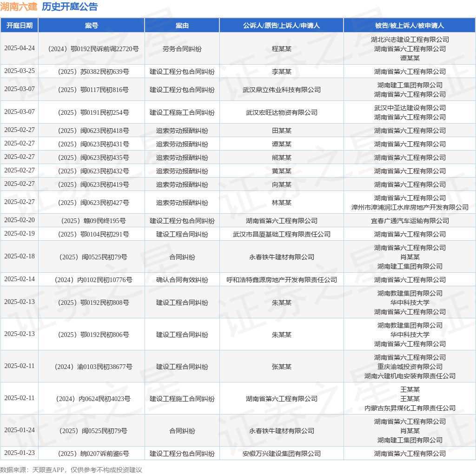The width and height of the screenshot is (476, 474).
Task: Click defendant 湖北兴志建设工程有限公司
Action: tap(410, 39)
